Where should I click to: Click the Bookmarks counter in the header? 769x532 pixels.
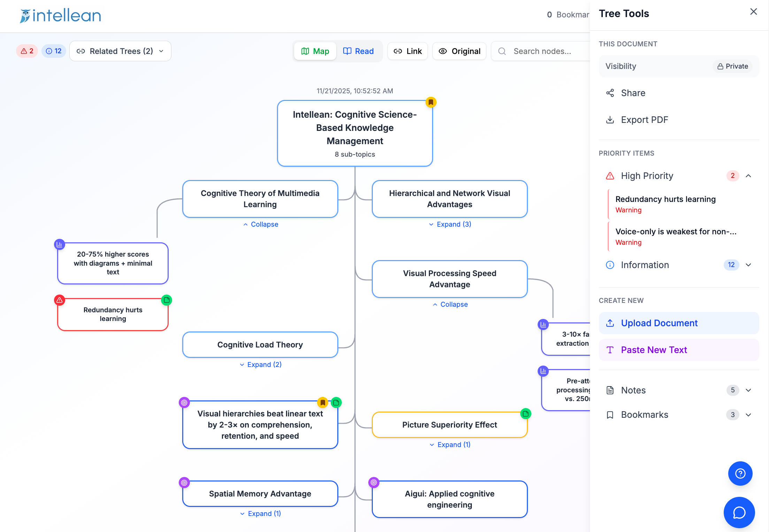pos(568,15)
